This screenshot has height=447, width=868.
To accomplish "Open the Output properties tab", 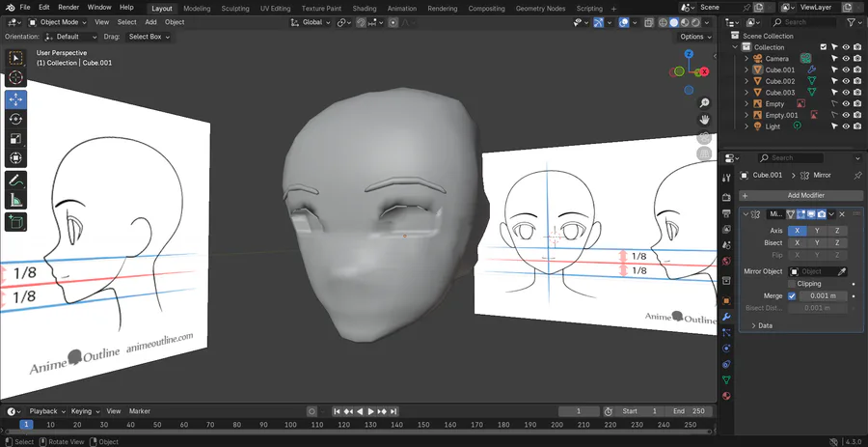I will coord(727,213).
